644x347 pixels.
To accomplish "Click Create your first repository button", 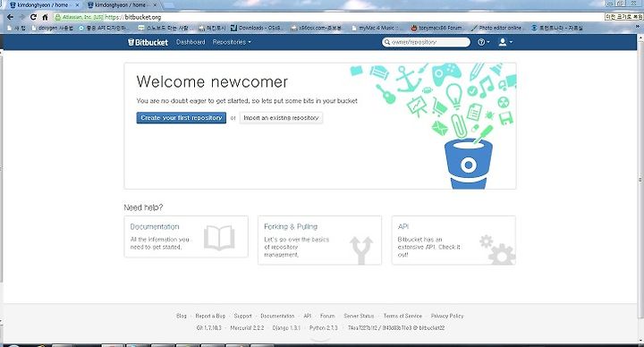I will (x=181, y=118).
